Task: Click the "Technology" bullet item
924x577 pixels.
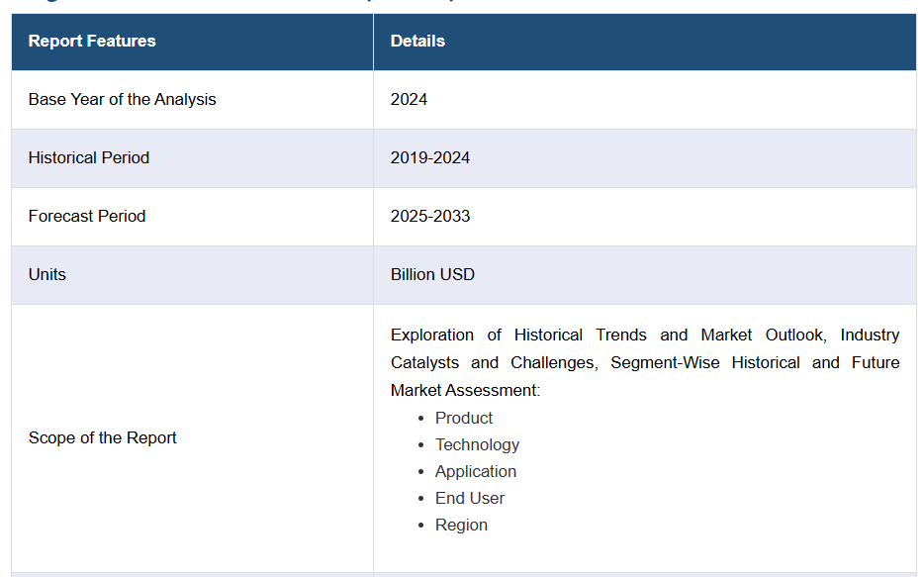Action: coord(477,445)
